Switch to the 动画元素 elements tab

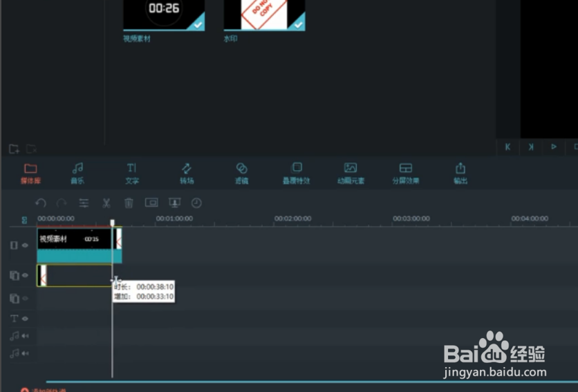[351, 174]
